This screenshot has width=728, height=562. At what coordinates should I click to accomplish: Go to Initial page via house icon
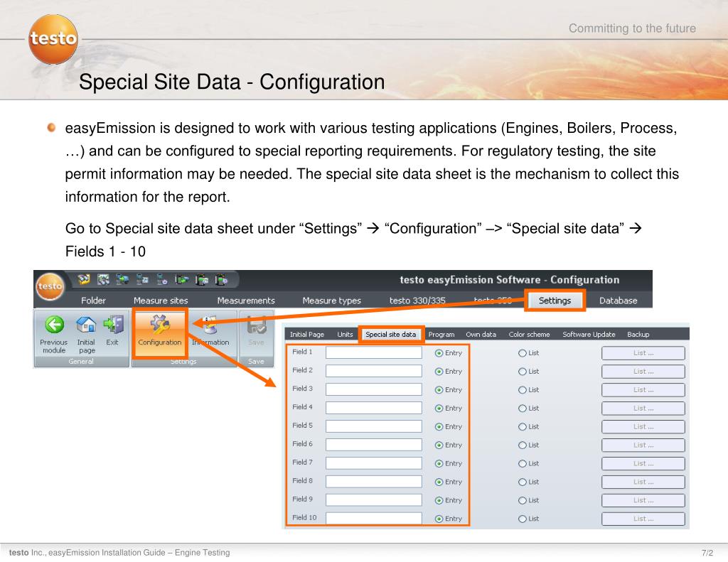(86, 325)
